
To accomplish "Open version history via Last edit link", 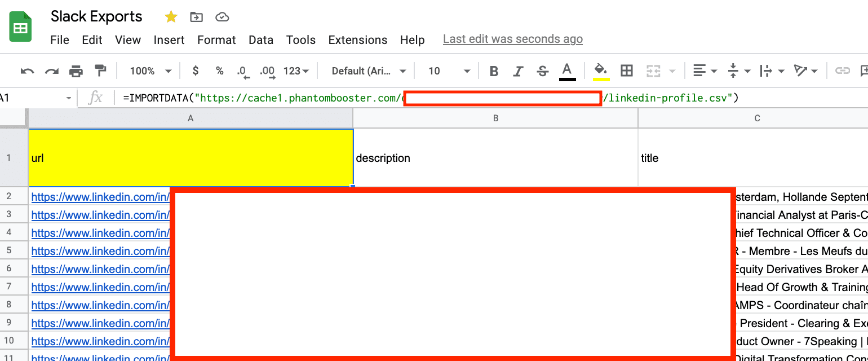I will tap(513, 39).
